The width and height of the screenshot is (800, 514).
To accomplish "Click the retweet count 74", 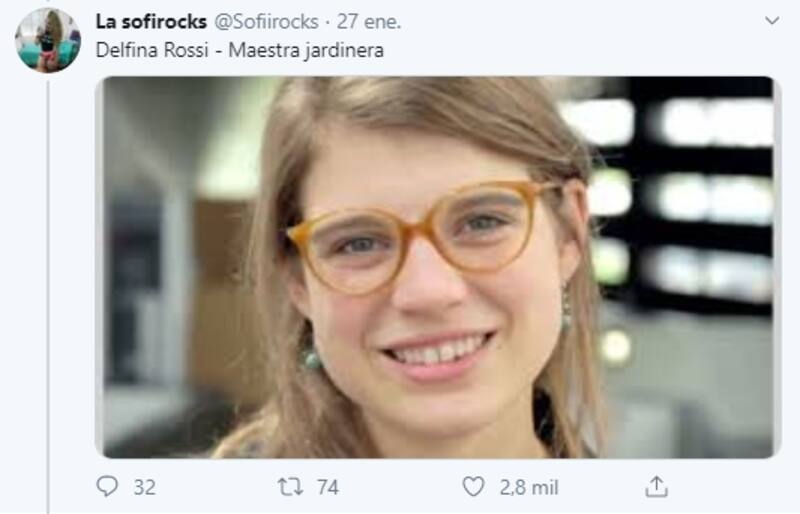I will [328, 487].
